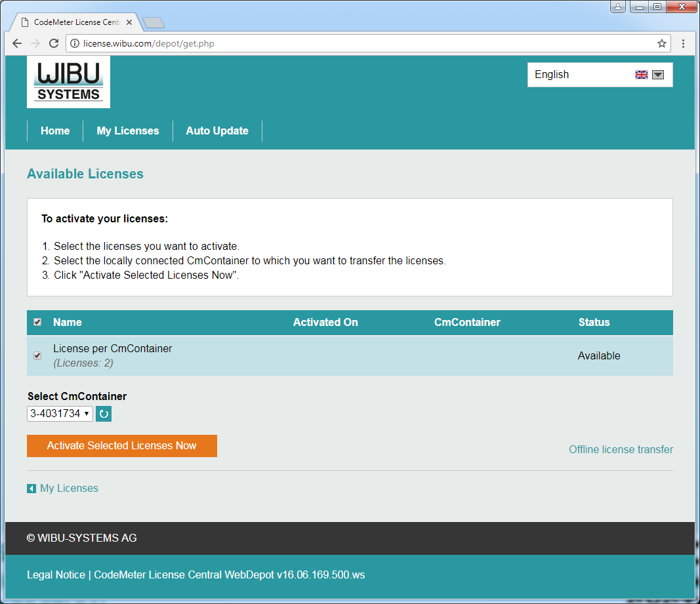Click the (Licenses: 2) text

83,363
